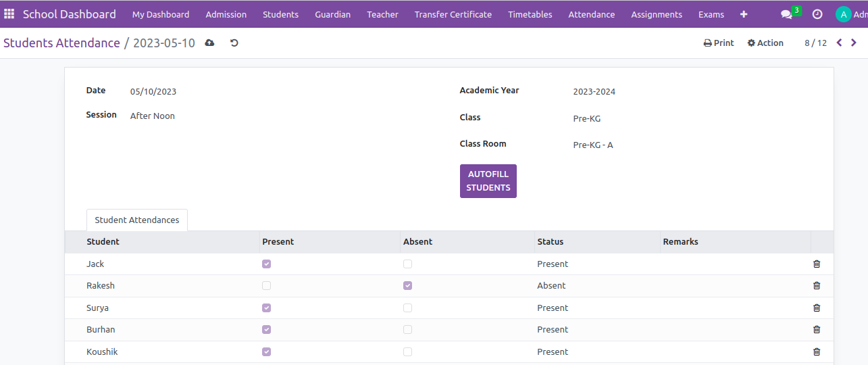868x365 pixels.
Task: Open the conversations chat icon
Action: click(786, 14)
